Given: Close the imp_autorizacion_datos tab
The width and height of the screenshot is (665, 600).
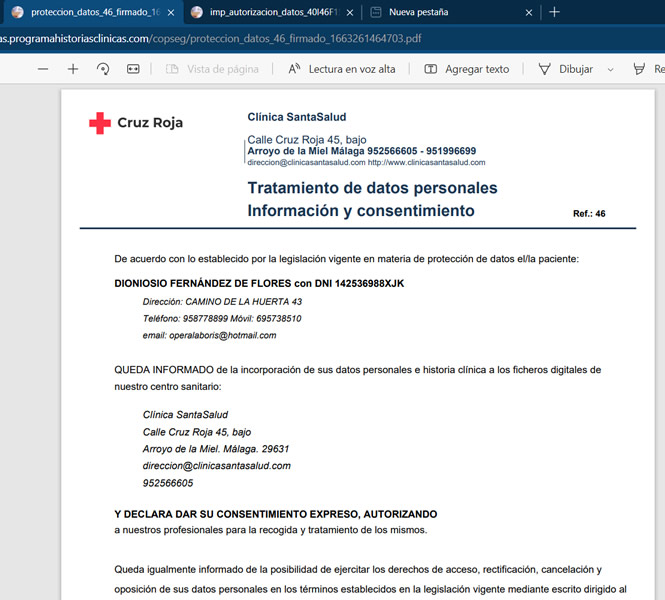Looking at the screenshot, I should tap(349, 12).
